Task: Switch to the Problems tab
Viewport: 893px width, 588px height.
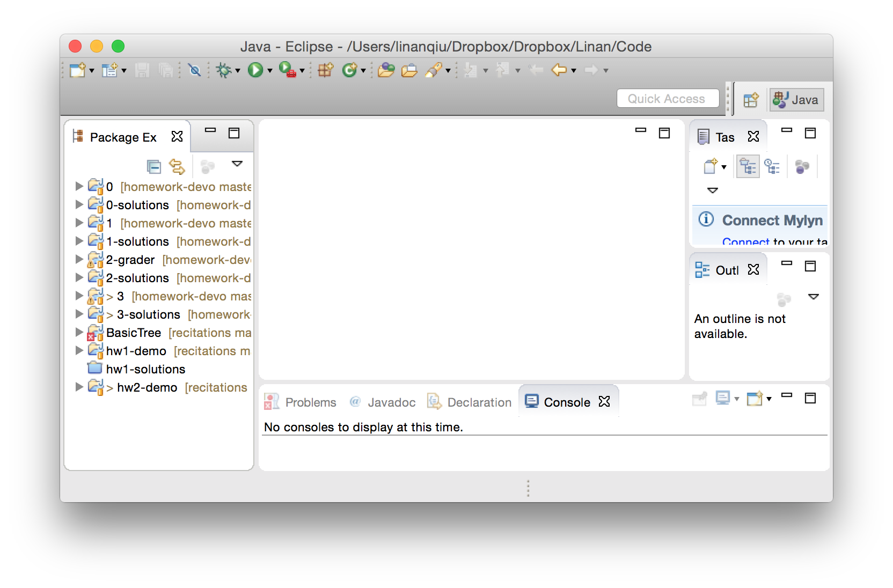Action: tap(301, 402)
